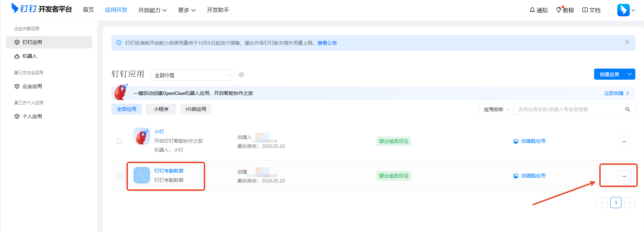The image size is (644, 232).
Task: Select 应用开发 in top navigation
Action: click(x=116, y=10)
